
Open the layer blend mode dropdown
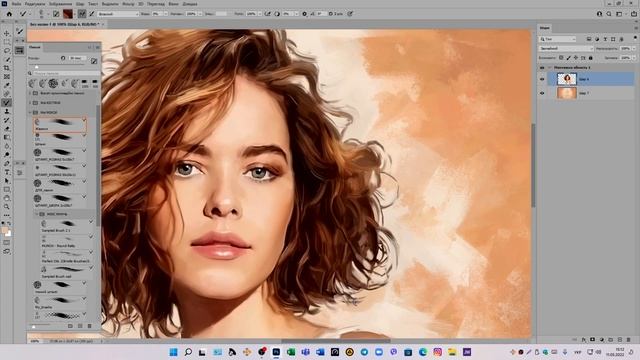566,49
